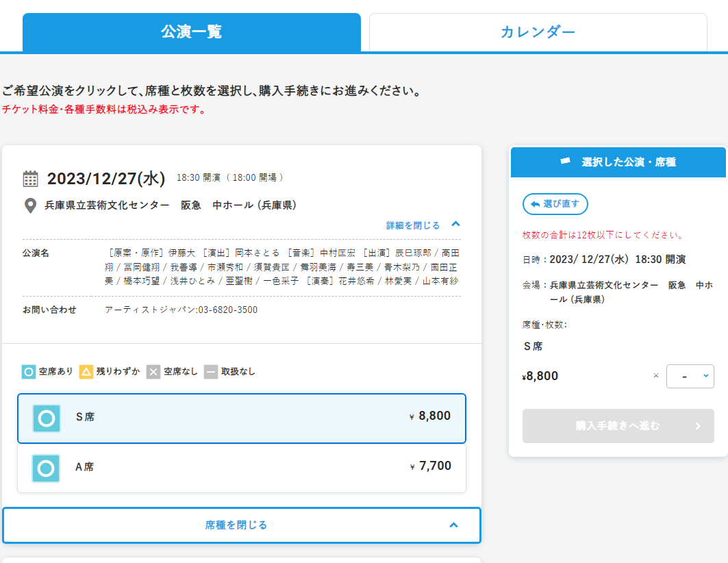Click 購入手続きへ進む button
This screenshot has height=563, width=728.
click(x=618, y=426)
